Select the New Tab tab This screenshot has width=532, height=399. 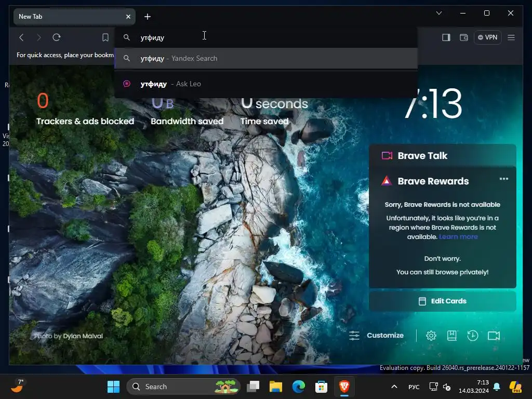tap(74, 17)
